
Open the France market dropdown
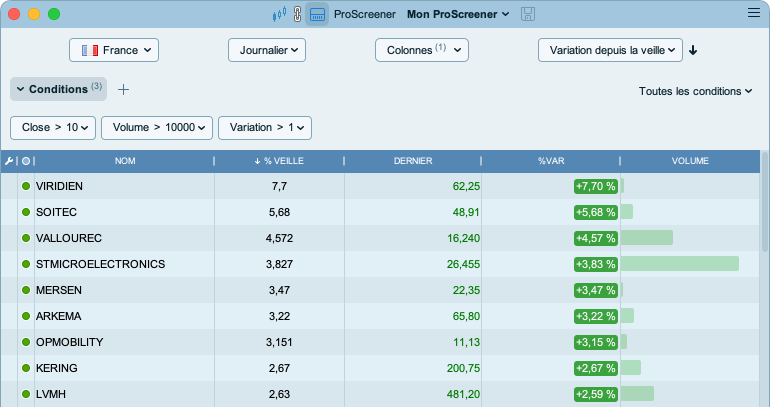(x=114, y=50)
